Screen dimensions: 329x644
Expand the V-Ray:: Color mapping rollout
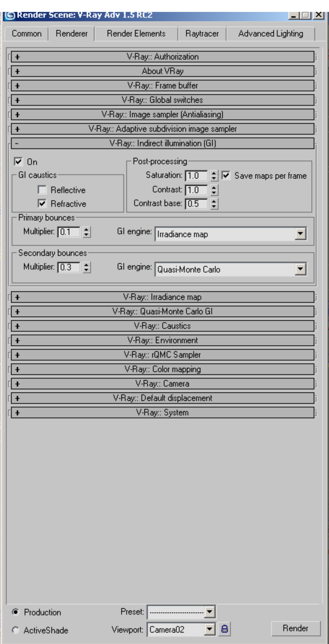(163, 369)
